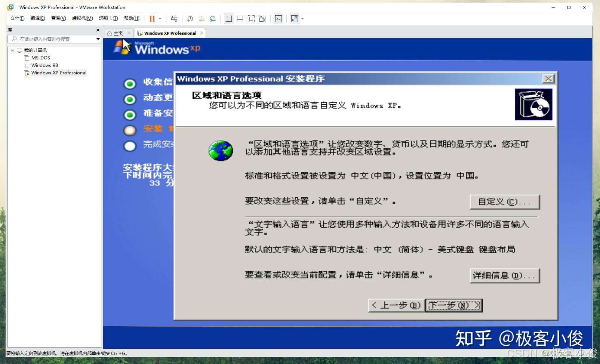Screen dimensions: 600x364
Task: Select the 收集信息 stage indicator
Action: [129, 84]
